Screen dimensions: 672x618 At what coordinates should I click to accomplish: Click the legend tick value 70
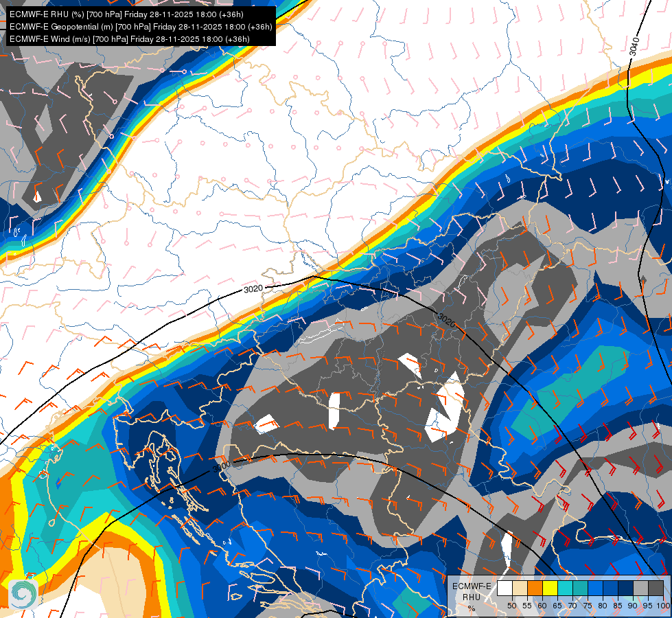[572, 606]
